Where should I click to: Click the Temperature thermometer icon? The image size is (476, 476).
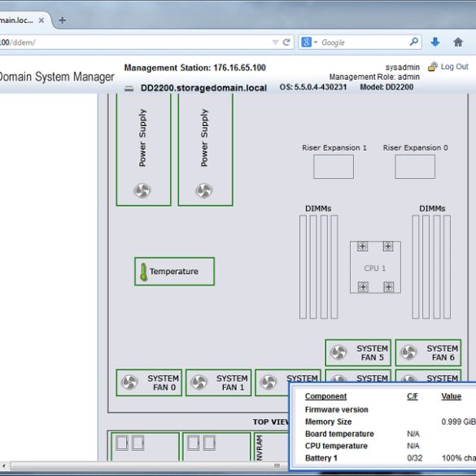tap(143, 272)
